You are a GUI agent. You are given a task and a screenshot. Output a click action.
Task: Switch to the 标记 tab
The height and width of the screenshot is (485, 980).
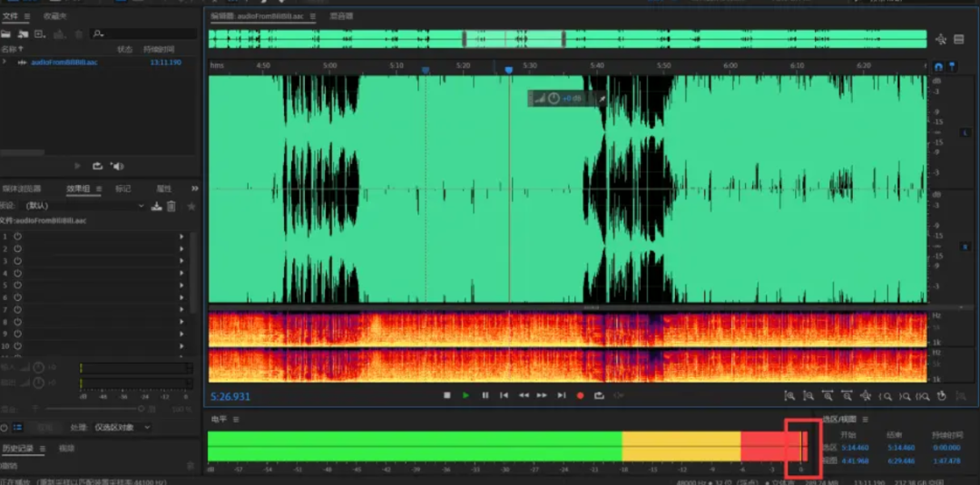[x=122, y=189]
